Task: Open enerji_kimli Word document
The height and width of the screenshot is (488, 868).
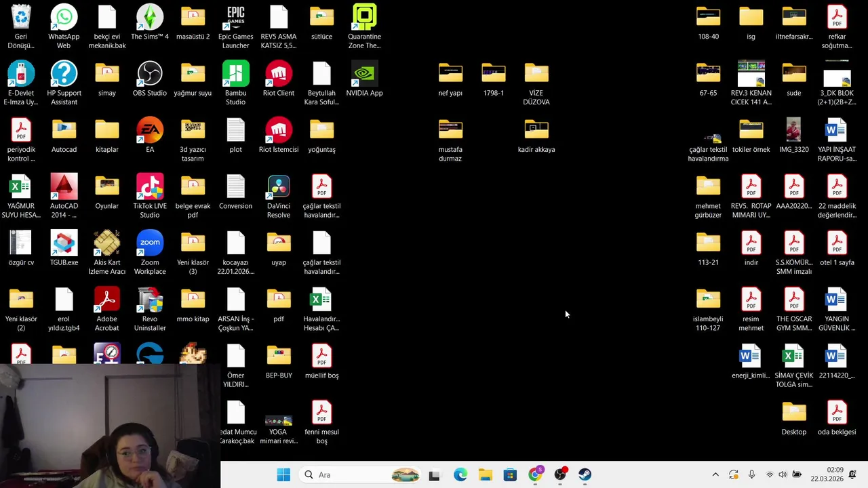Action: 751,356
